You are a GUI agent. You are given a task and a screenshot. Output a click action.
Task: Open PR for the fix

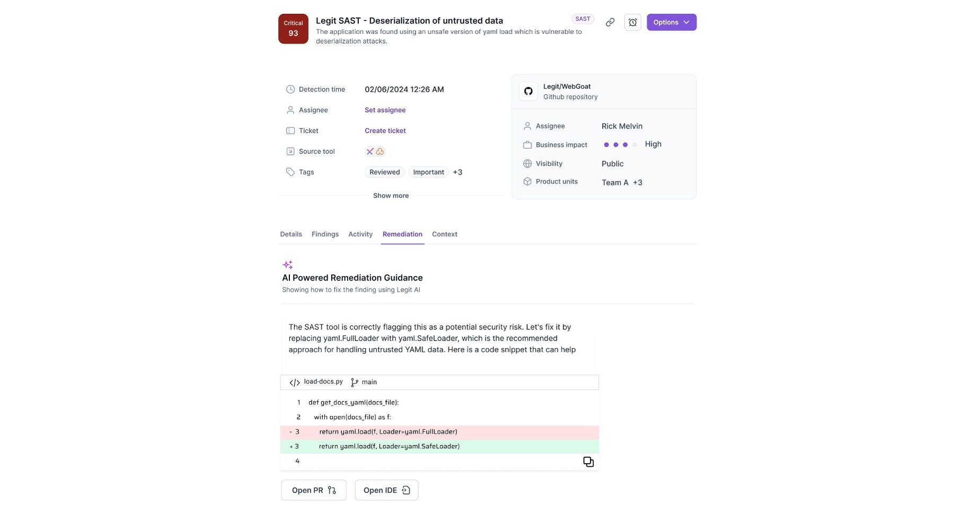[313, 490]
